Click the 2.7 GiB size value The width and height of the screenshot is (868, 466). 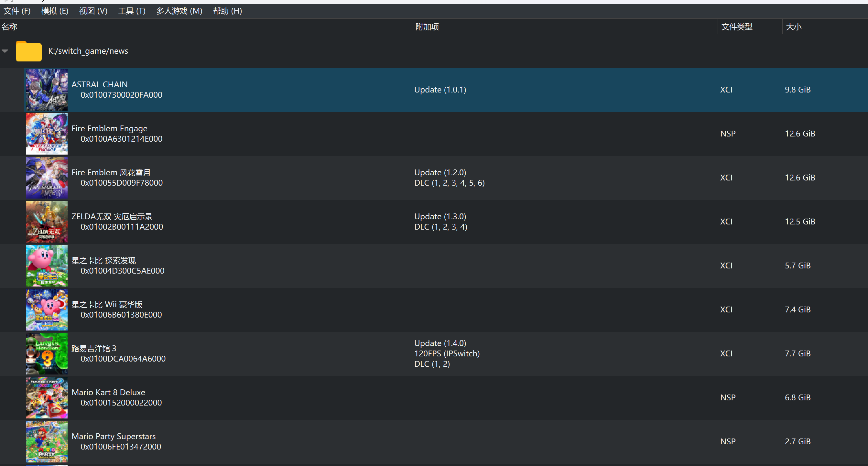coord(797,441)
